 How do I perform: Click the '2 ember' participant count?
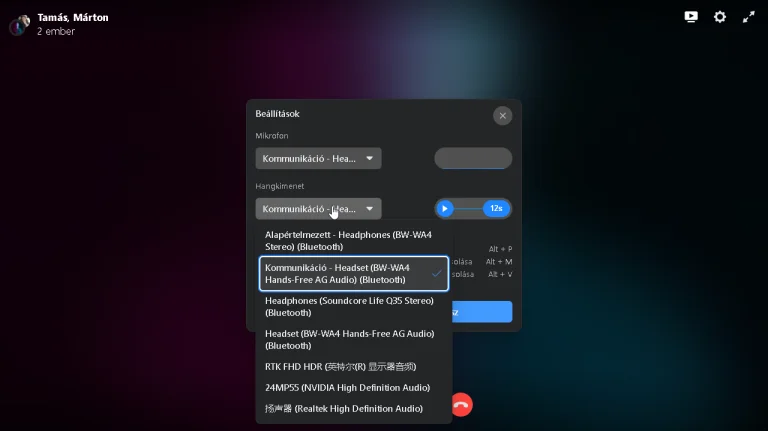point(56,31)
